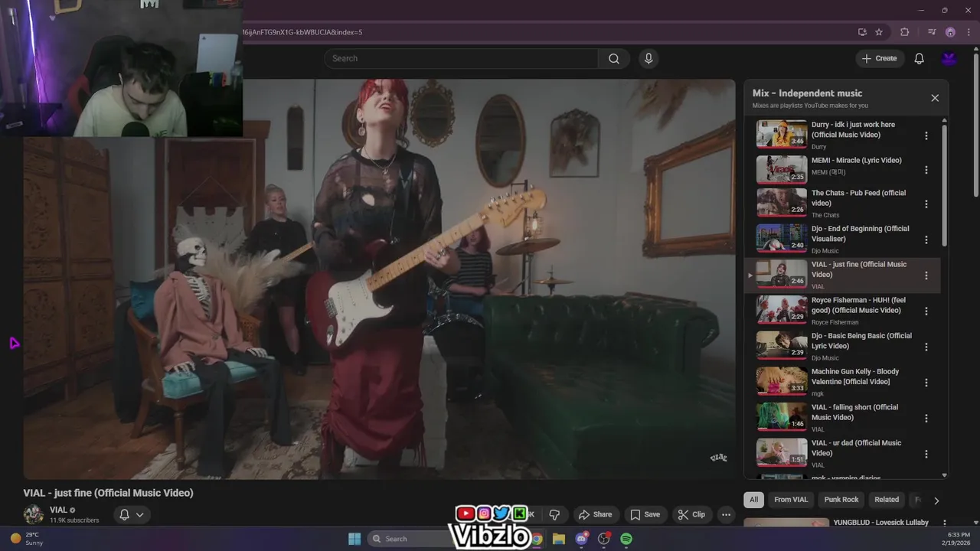Open options for Royce Fisherman - HUH!
Image resolution: width=980 pixels, height=551 pixels.
926,311
